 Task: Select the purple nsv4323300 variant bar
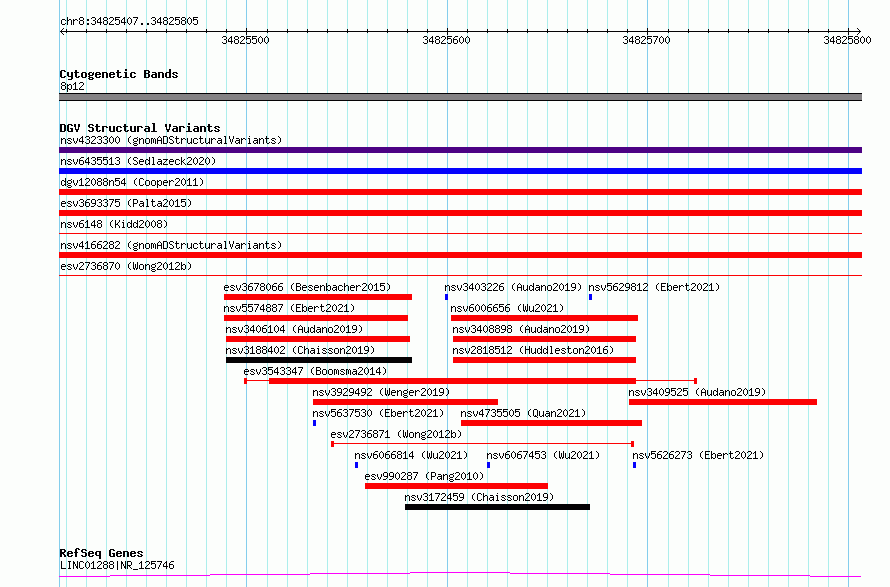click(x=460, y=150)
